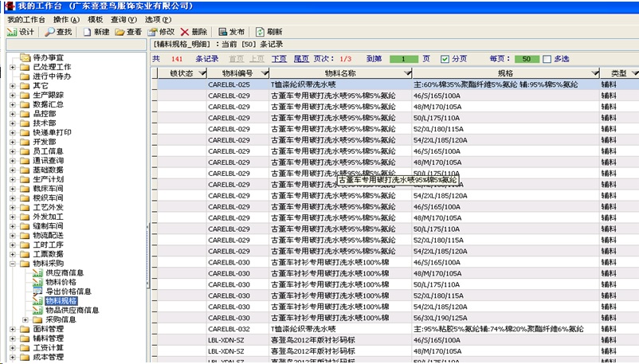The width and height of the screenshot is (639, 364).
Task: Open the 操作(A) menu
Action: tap(65, 19)
